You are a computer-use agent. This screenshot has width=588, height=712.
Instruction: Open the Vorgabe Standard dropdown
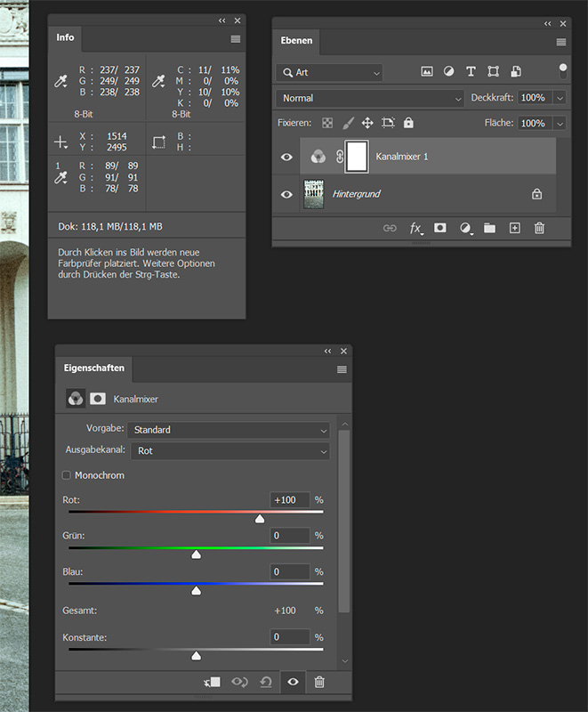click(229, 430)
